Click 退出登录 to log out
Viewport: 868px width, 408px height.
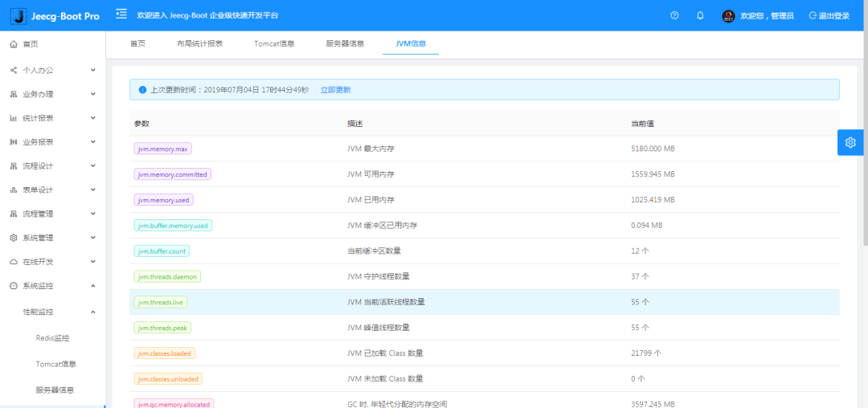[x=829, y=15]
